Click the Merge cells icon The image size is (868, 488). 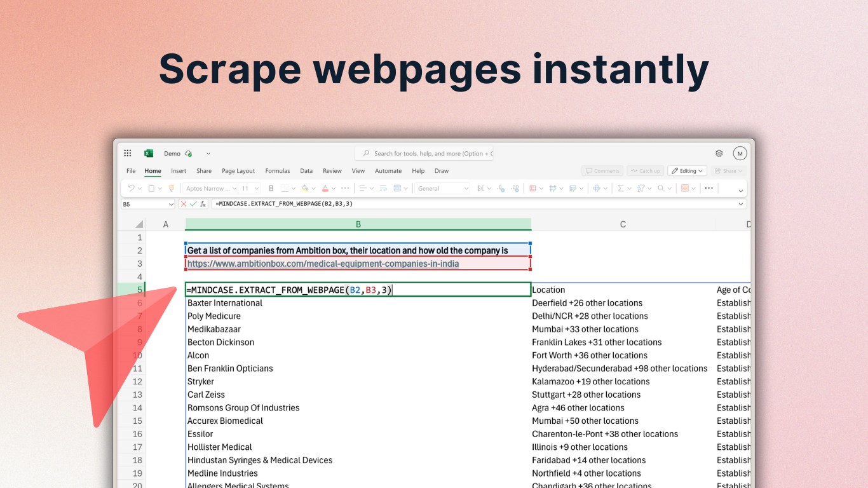tap(397, 188)
